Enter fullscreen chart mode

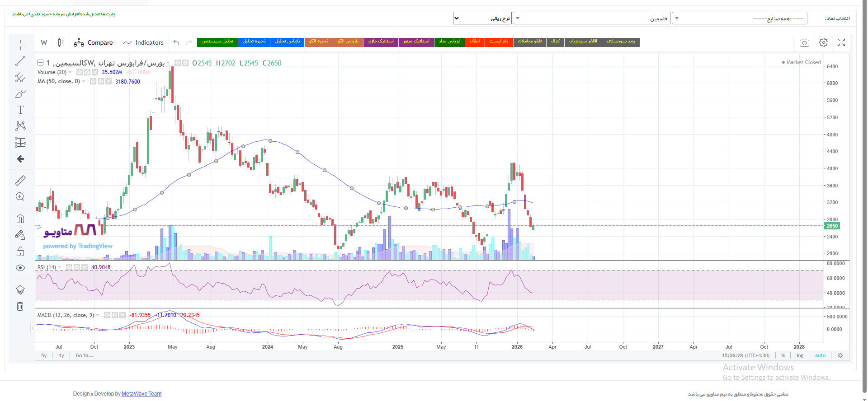[841, 42]
